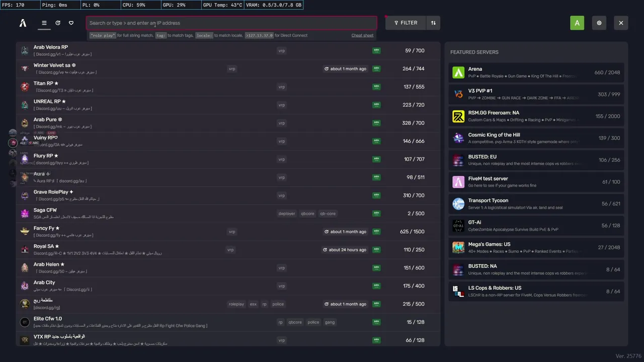
Task: Click the FEATURED SERVERS heading
Action: pyautogui.click(x=474, y=52)
